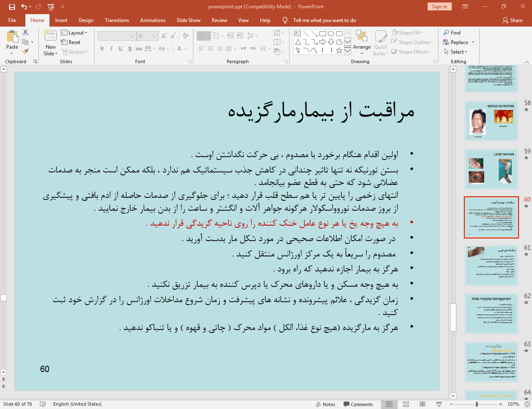532x409 pixels.
Task: Click the Format Painter brush icon
Action: point(26,52)
